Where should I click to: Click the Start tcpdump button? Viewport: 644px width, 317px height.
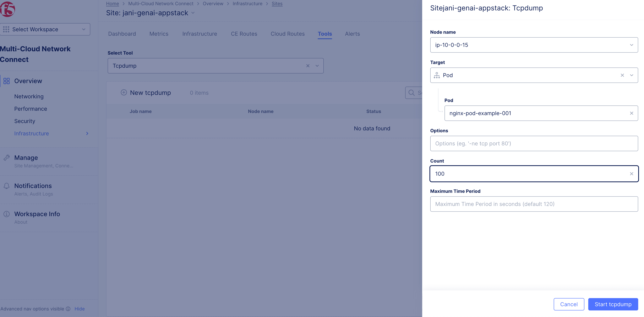pos(613,304)
